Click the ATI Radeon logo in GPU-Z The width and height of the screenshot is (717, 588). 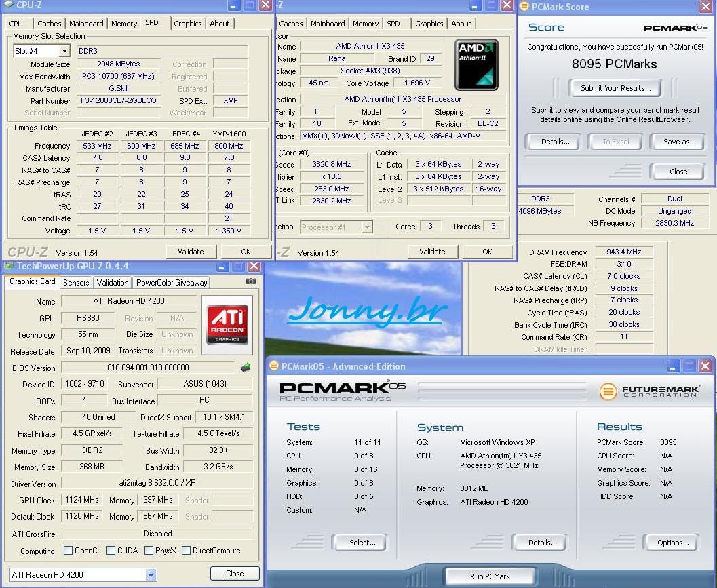click(227, 325)
